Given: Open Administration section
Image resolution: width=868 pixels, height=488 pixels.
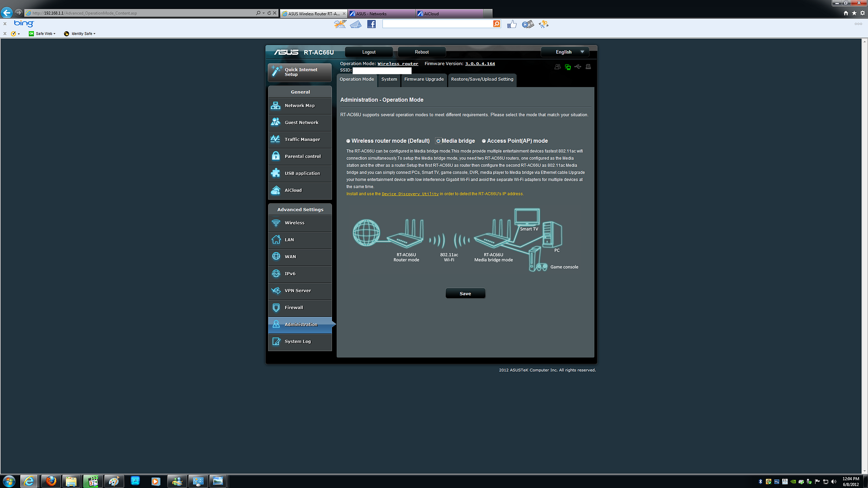Looking at the screenshot, I should coord(300,324).
